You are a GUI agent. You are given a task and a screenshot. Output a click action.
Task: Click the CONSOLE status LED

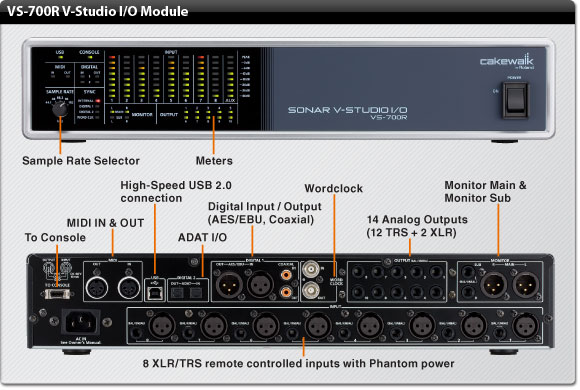tap(89, 58)
